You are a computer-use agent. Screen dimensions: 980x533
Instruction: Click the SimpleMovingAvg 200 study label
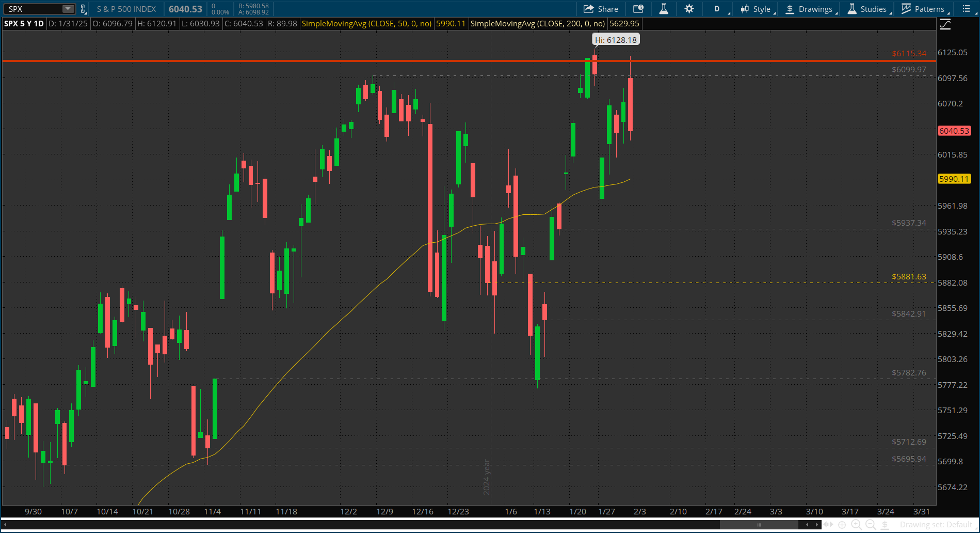tap(538, 23)
